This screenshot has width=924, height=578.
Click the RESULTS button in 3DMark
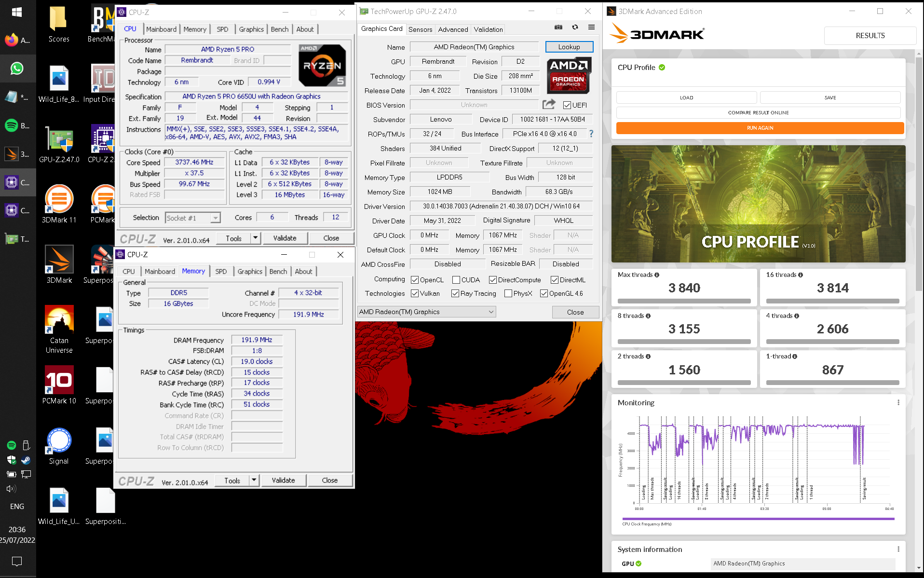(x=870, y=35)
